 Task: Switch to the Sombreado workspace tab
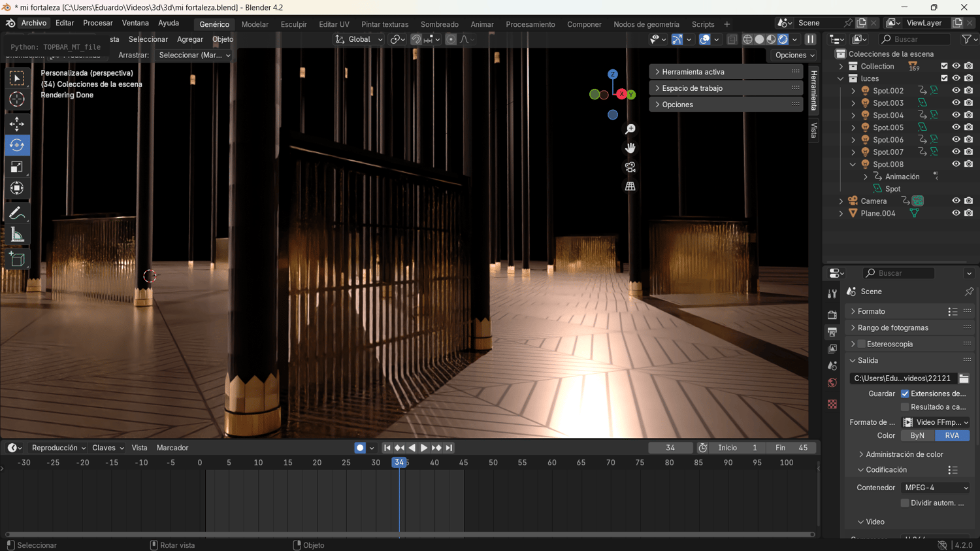(x=439, y=24)
